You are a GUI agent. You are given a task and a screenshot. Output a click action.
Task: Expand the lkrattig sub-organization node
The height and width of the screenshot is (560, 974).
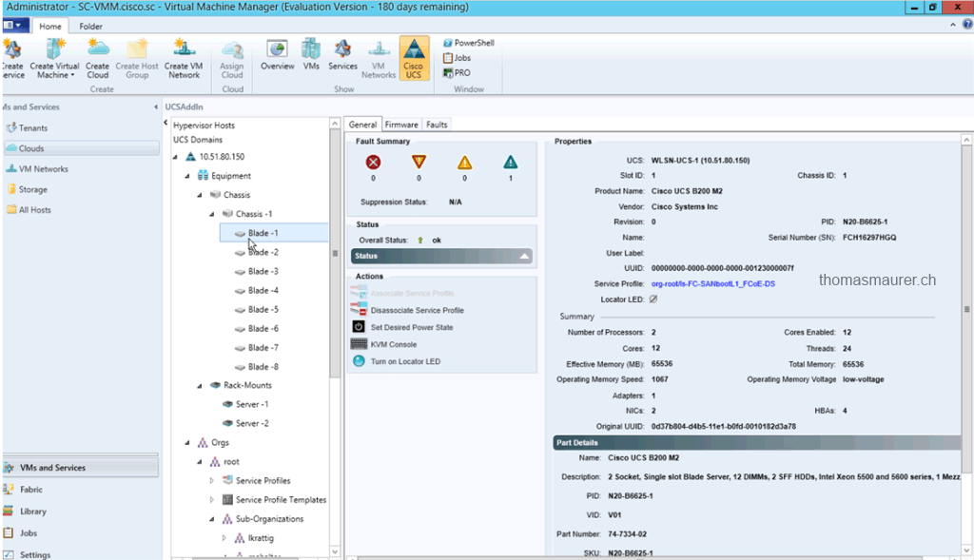coord(224,537)
